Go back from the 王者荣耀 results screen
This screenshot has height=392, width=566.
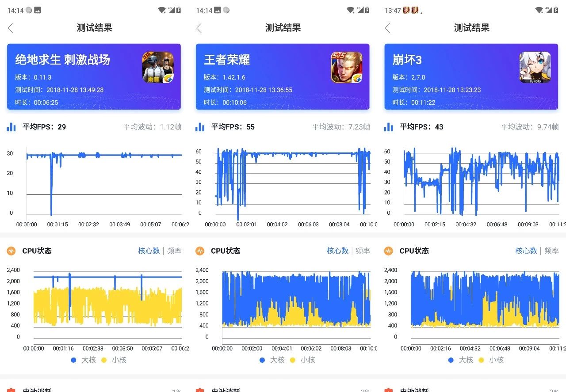pyautogui.click(x=199, y=28)
